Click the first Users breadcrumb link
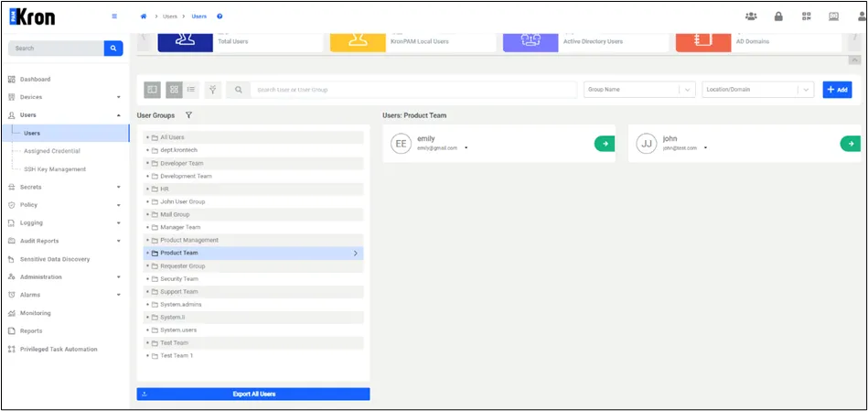868x411 pixels. (170, 16)
